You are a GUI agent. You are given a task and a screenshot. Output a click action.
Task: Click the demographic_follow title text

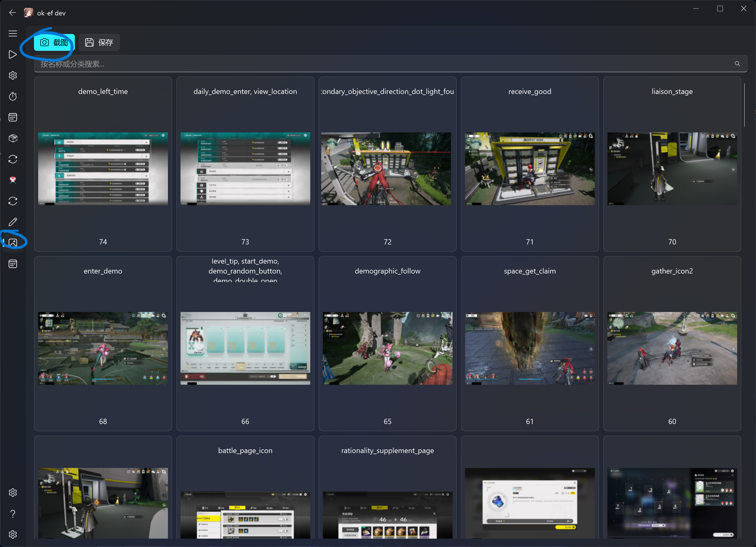click(388, 271)
